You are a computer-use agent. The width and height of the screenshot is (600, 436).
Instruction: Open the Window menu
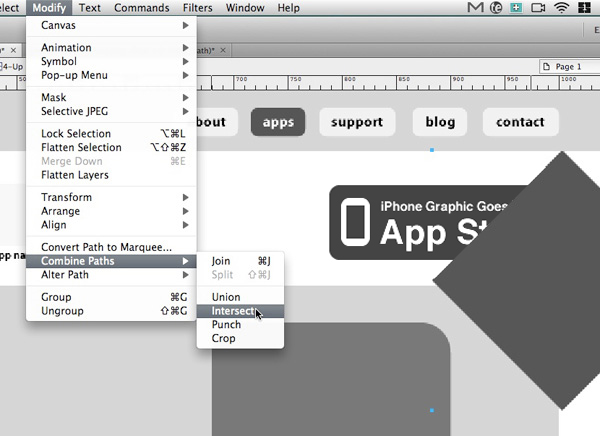(245, 8)
